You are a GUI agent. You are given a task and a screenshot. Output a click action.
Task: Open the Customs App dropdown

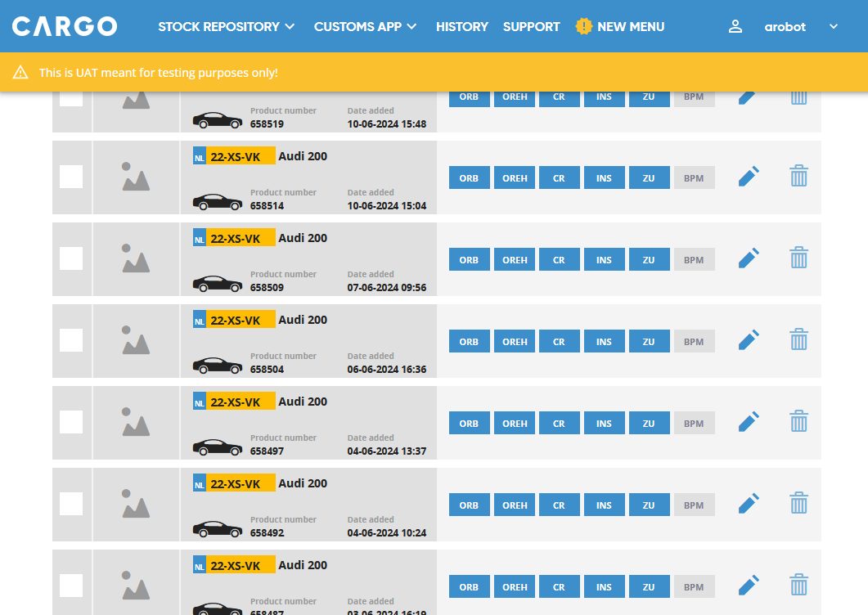[365, 26]
